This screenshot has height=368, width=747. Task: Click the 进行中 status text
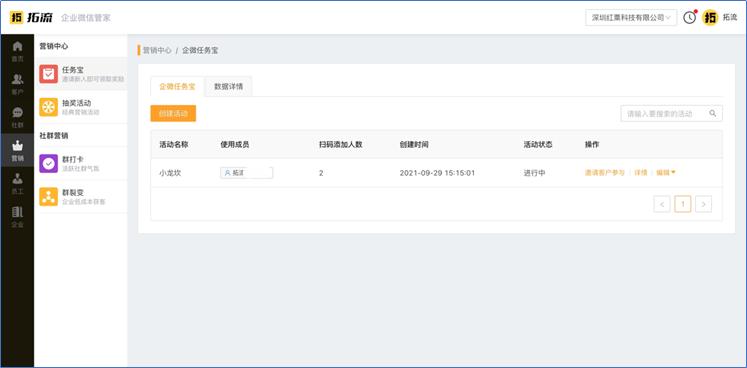(x=535, y=173)
